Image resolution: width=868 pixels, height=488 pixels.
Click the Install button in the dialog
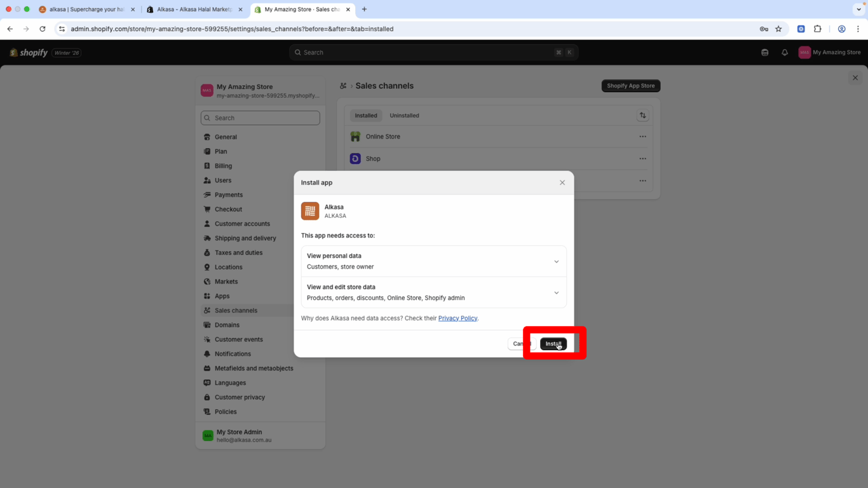coord(553,344)
